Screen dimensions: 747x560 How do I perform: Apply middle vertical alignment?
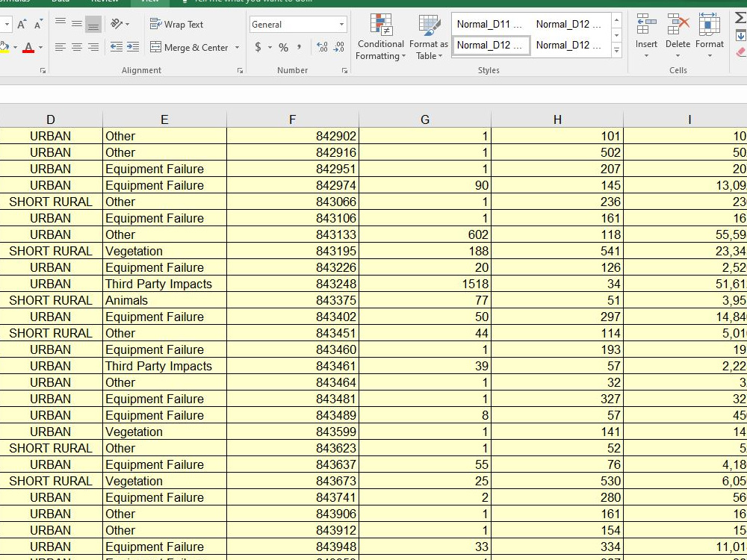[77, 24]
